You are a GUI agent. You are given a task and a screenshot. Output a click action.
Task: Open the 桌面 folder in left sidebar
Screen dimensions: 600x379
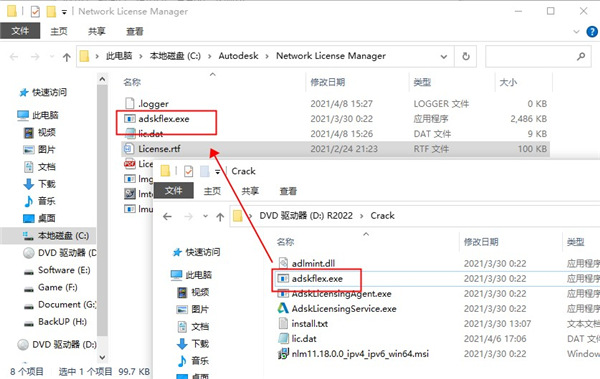(x=40, y=218)
